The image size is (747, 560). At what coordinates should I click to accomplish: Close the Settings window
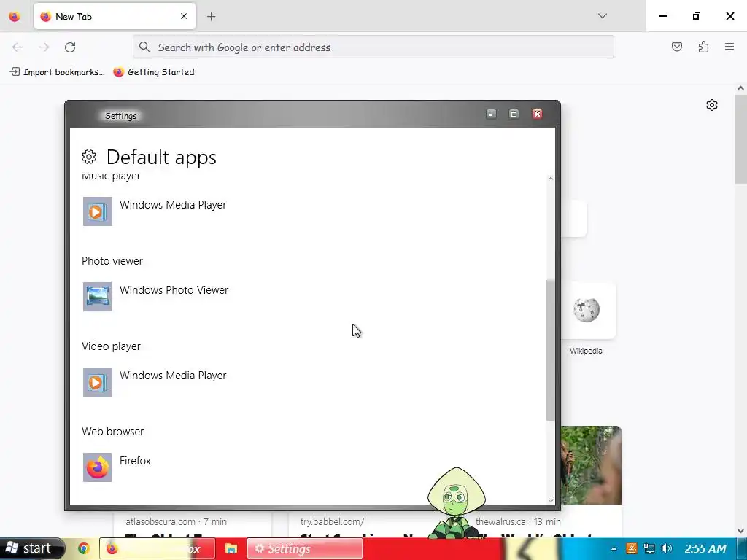click(x=538, y=114)
